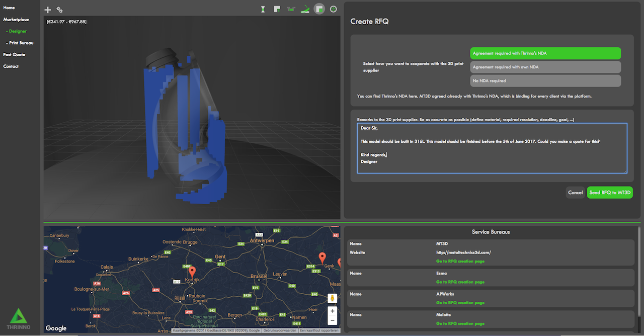This screenshot has height=336, width=644.
Task: Select Agreement required with Thrinno's NDA
Action: 545,53
